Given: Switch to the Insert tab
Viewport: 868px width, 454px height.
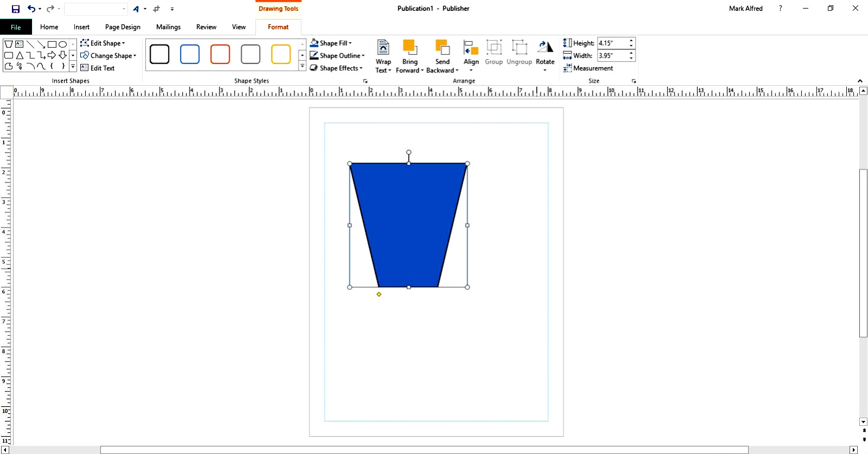Looking at the screenshot, I should (x=82, y=27).
